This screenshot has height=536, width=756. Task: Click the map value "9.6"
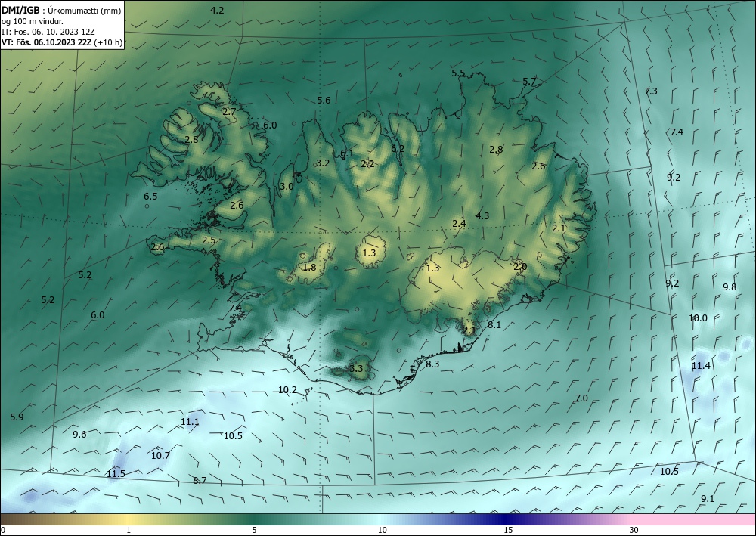pyautogui.click(x=79, y=434)
